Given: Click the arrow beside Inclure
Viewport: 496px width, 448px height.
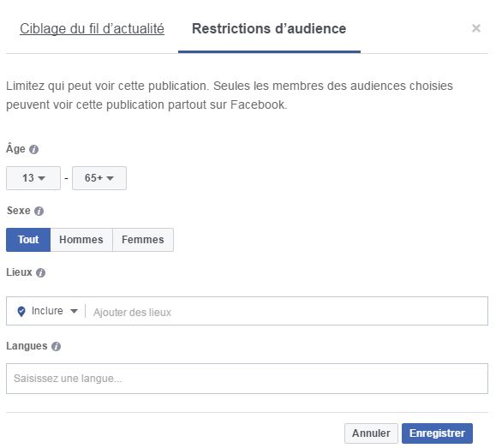Looking at the screenshot, I should click(x=74, y=311).
